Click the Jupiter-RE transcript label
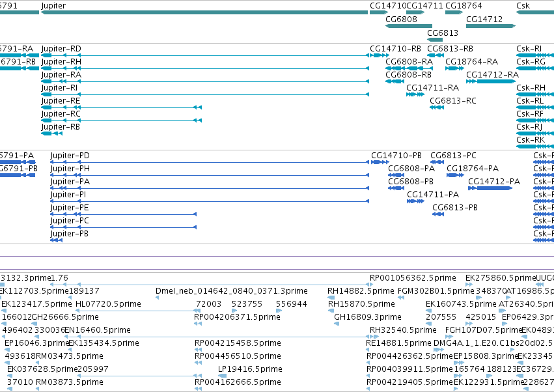The height and width of the screenshot is (392, 554). tap(61, 101)
